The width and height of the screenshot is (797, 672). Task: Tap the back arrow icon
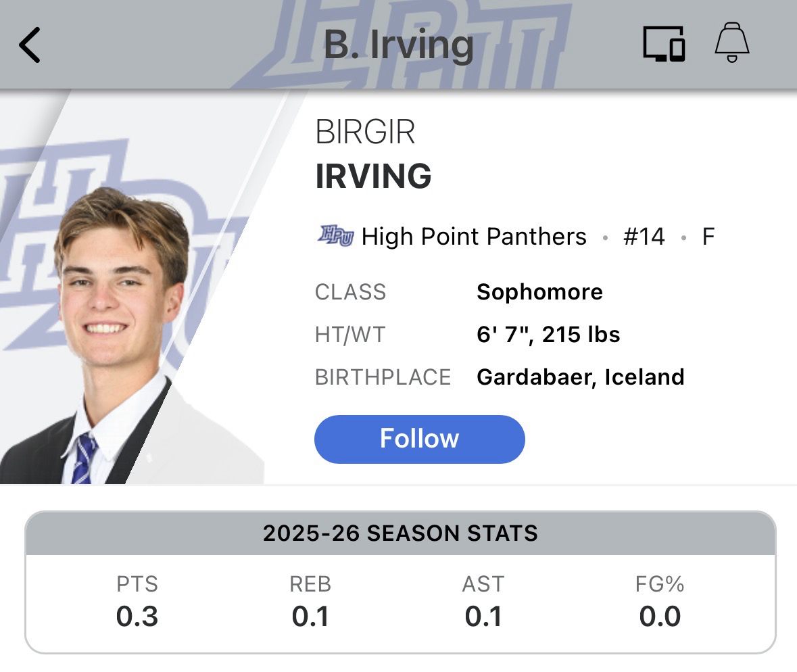click(x=30, y=45)
